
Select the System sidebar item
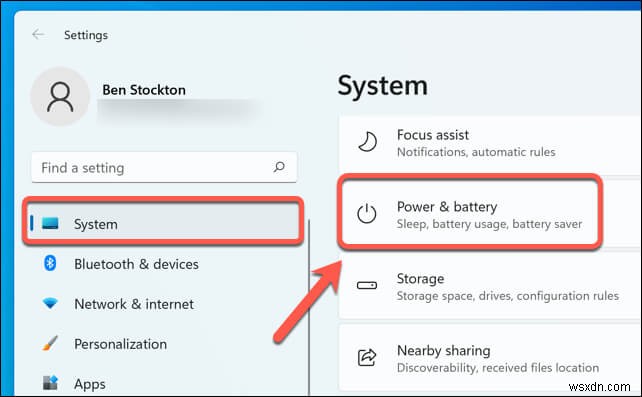coord(163,223)
